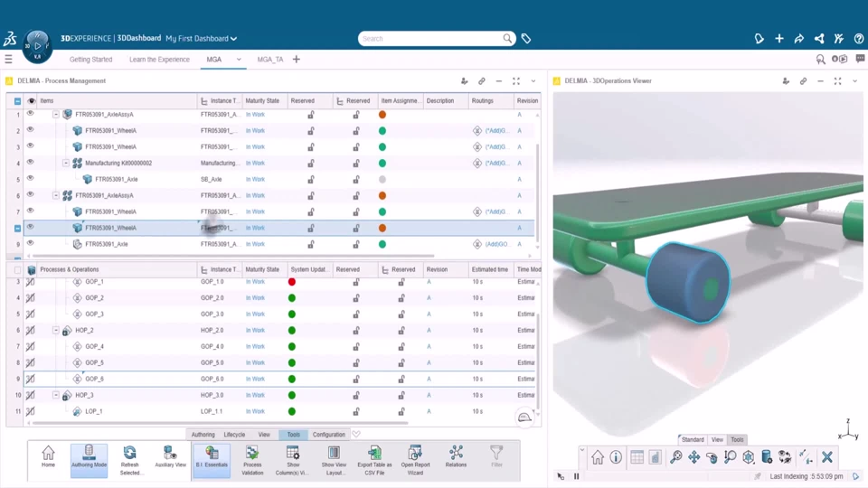The height and width of the screenshot is (488, 868).
Task: Switch to the MGA_TA tab
Action: (270, 60)
